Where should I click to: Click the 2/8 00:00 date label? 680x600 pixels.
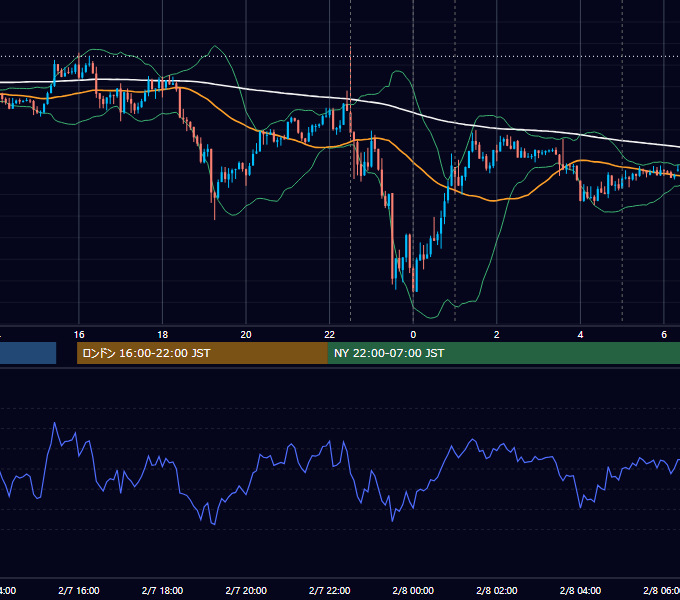pos(413,590)
